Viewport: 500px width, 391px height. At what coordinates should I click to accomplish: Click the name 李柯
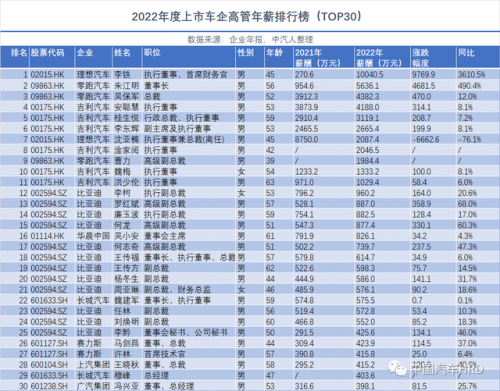pos(122,193)
